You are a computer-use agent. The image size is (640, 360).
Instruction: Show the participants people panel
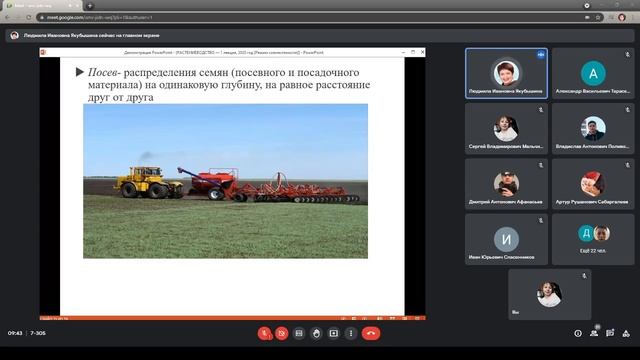pos(594,333)
